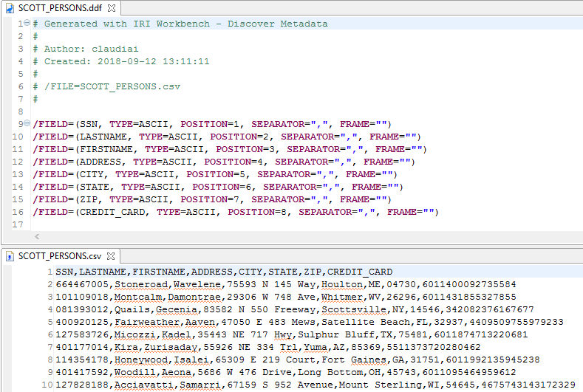Select the SCOTT_PERSONS.csv editor tab
Viewport: 583px width, 392px height.
coord(60,256)
